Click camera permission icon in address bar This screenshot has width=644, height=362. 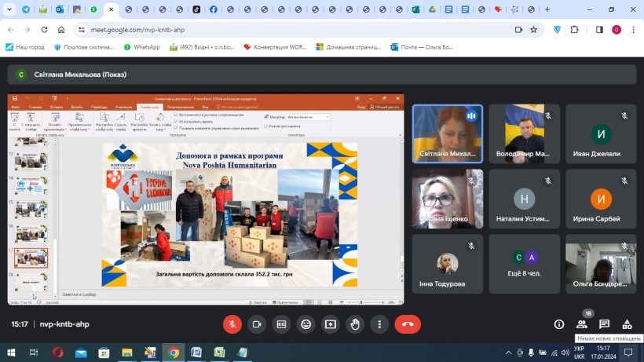[x=518, y=30]
